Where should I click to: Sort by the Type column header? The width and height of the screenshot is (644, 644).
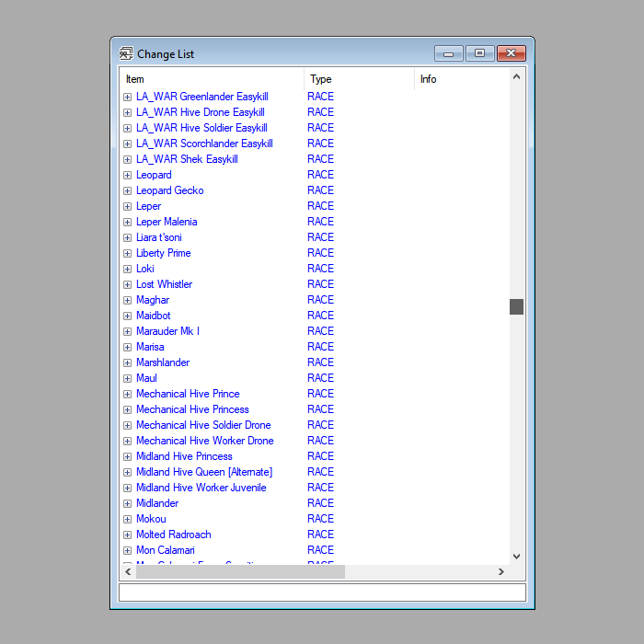359,79
